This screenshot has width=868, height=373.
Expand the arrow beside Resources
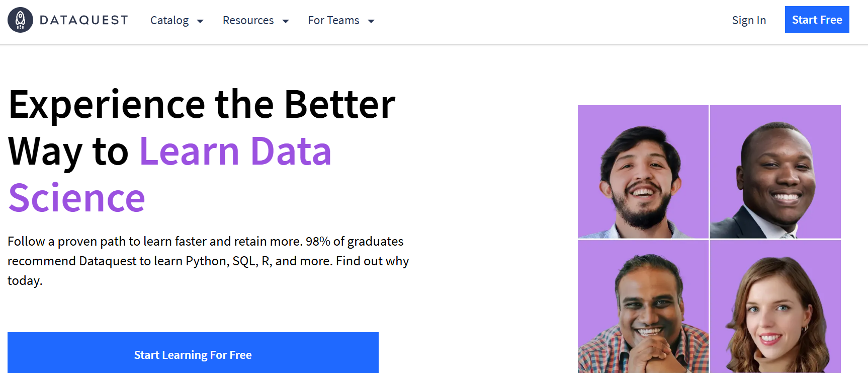click(286, 21)
